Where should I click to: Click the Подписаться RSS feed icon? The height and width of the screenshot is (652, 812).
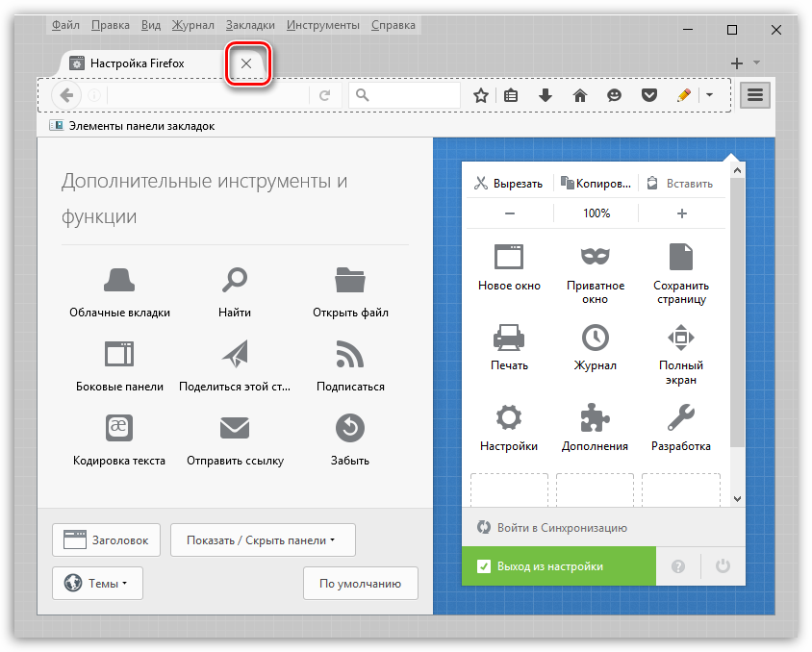point(349,354)
